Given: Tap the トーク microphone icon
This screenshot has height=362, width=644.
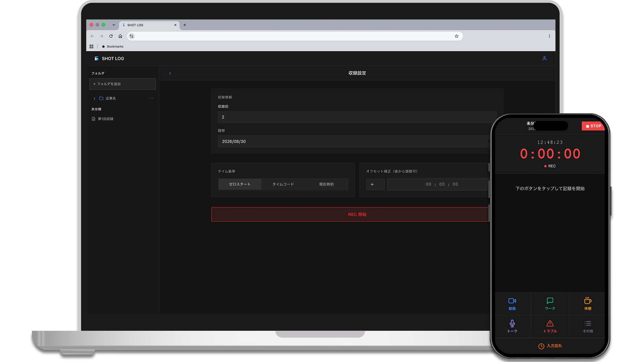Looking at the screenshot, I should pos(512,323).
